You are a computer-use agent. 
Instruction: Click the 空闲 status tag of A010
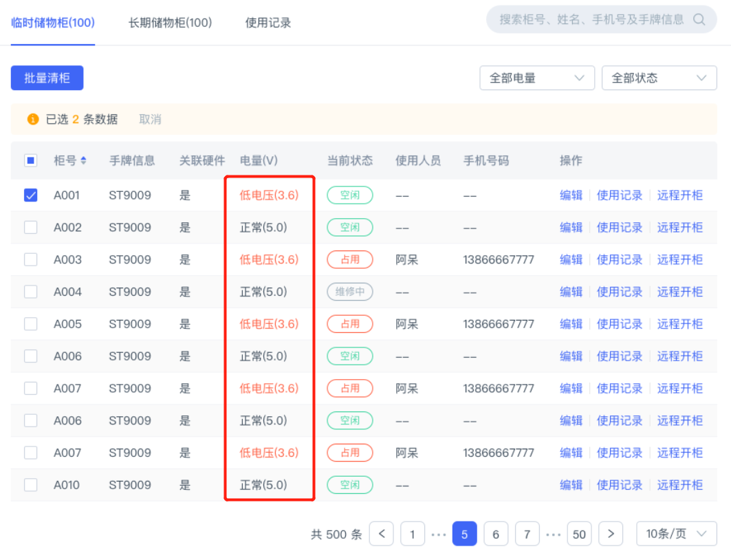pyautogui.click(x=350, y=485)
